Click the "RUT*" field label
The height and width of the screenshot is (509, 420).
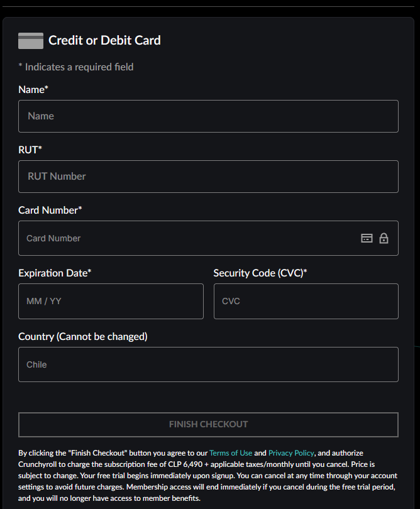[x=30, y=150]
